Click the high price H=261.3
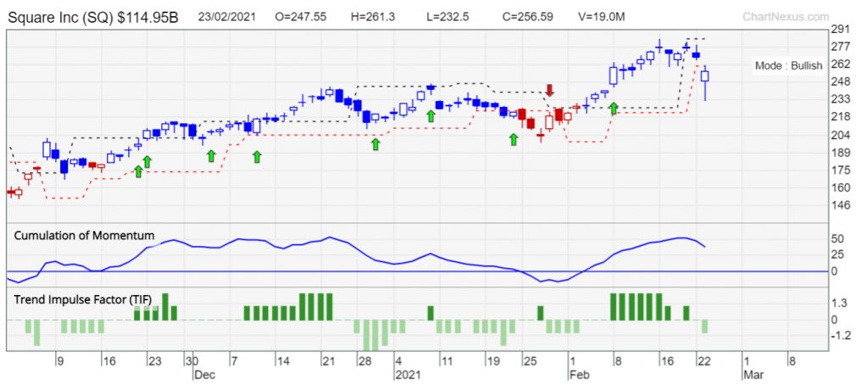Image resolution: width=868 pixels, height=385 pixels. [x=373, y=17]
